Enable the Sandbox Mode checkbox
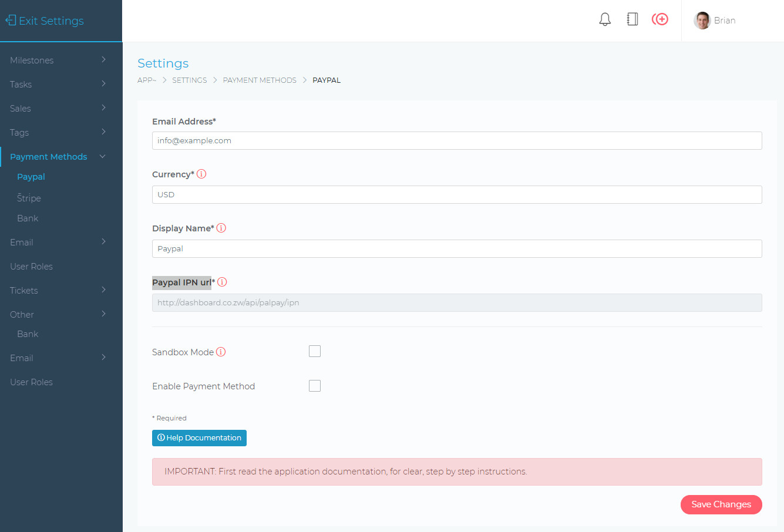 [315, 351]
